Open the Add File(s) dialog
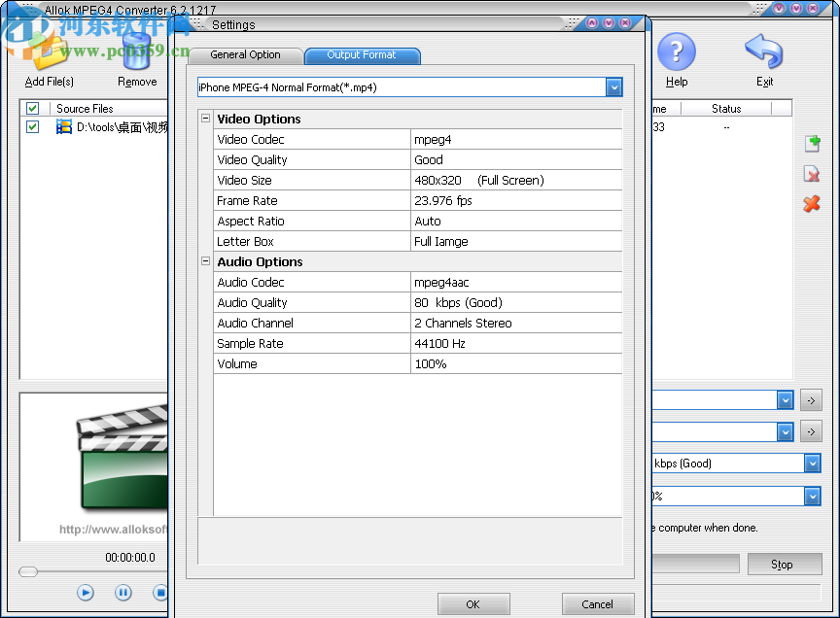The image size is (840, 618). point(48,53)
